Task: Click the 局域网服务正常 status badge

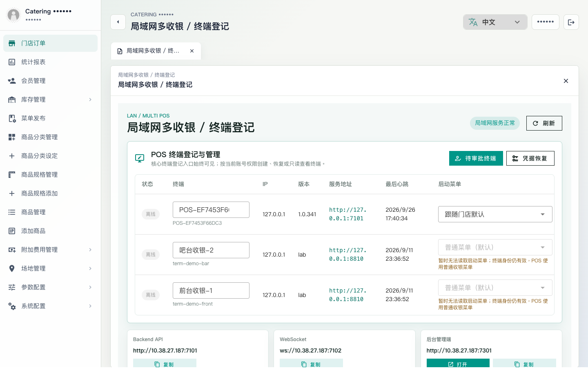Action: (495, 123)
